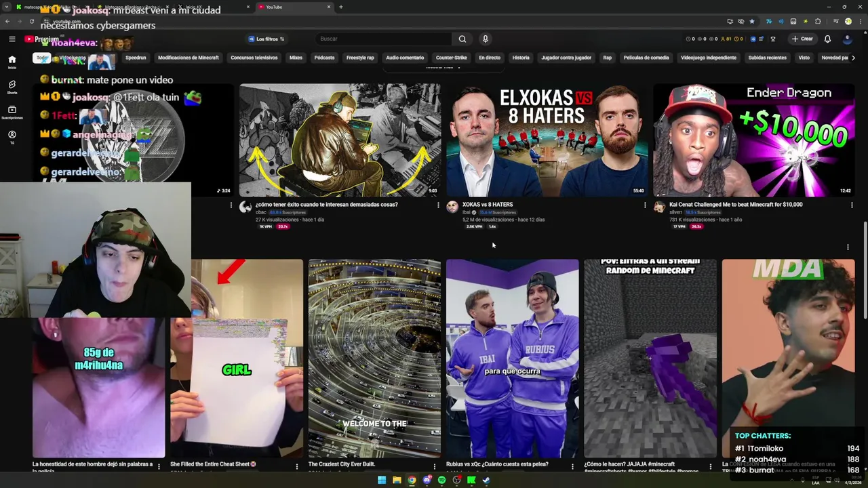
Task: Open options menu for Craziest City Short
Action: point(435,466)
